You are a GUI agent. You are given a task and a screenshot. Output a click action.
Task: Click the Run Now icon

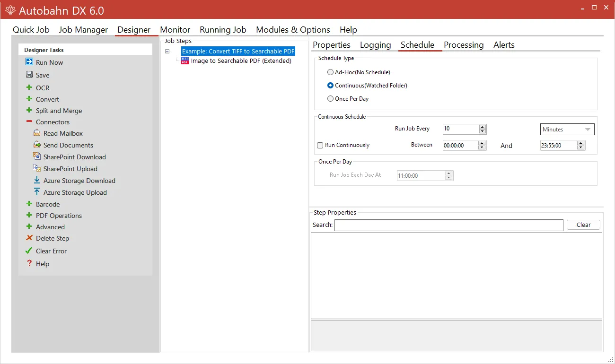29,62
